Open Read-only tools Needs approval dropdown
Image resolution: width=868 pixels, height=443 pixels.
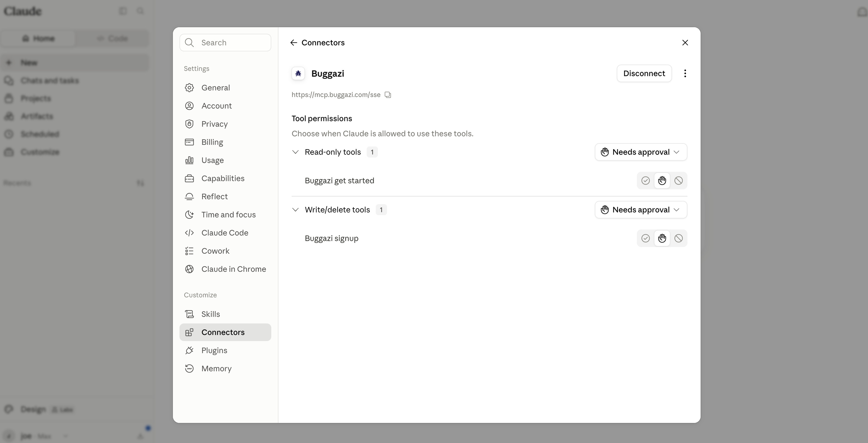[640, 152]
